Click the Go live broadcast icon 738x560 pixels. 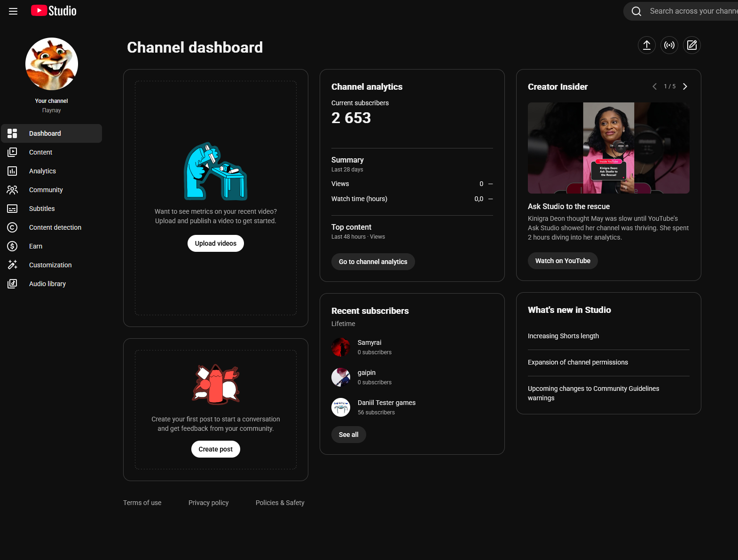pos(669,45)
